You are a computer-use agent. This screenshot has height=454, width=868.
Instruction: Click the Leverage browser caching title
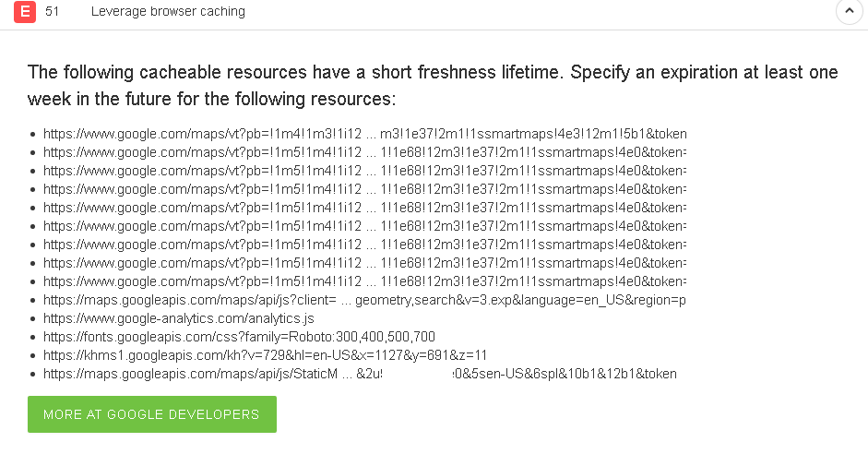point(168,12)
